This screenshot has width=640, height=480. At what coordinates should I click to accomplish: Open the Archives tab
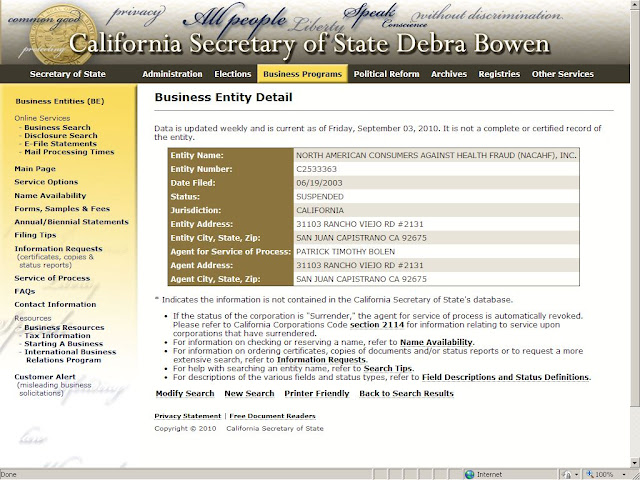(449, 74)
